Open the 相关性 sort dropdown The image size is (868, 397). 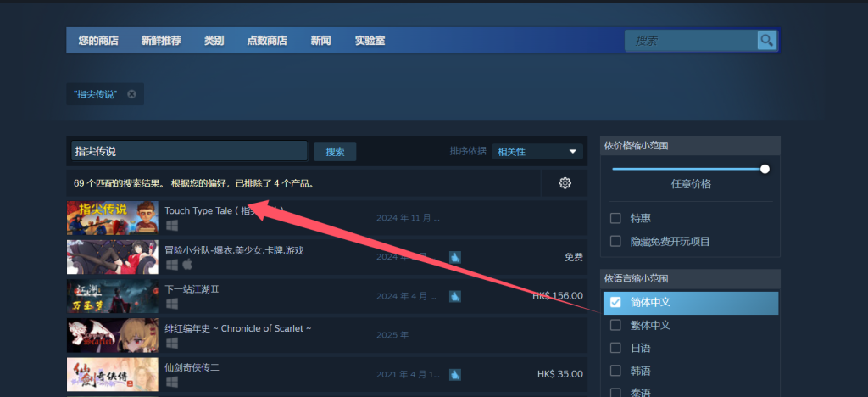(x=537, y=151)
